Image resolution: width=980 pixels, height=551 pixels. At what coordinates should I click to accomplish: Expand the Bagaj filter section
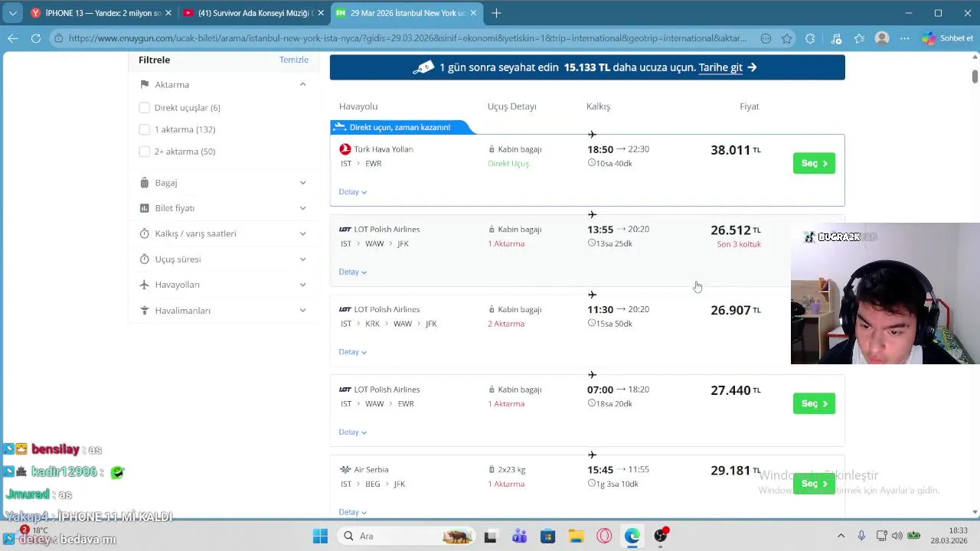[x=303, y=183]
